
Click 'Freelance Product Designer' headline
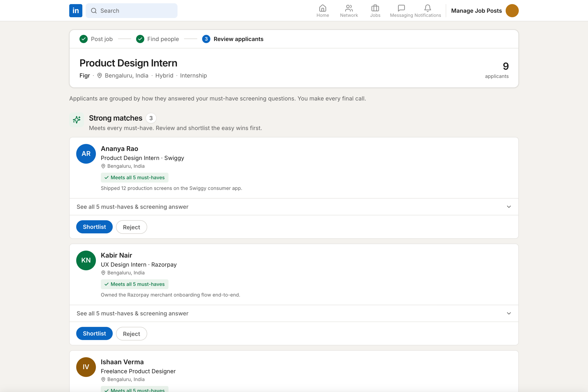tap(138, 371)
